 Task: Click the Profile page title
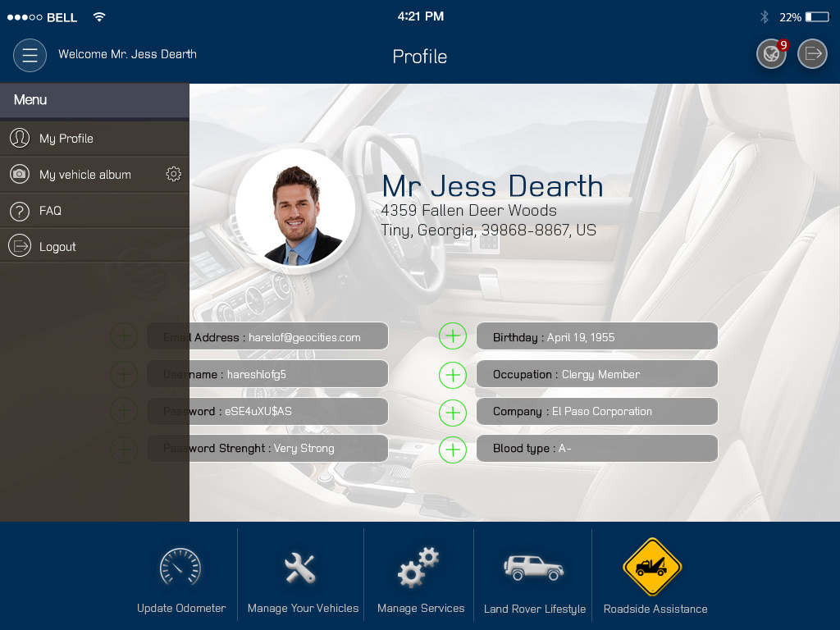[419, 57]
